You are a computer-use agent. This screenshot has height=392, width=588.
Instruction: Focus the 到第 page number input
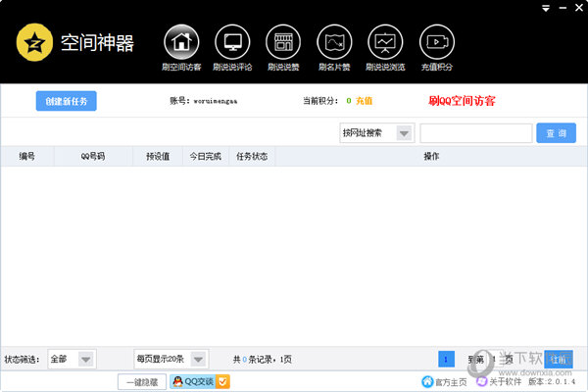[495, 360]
